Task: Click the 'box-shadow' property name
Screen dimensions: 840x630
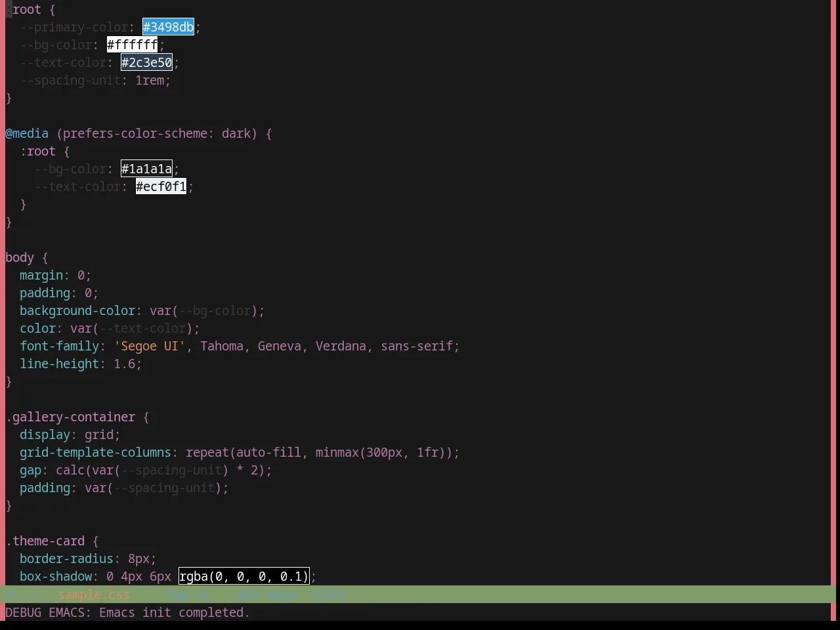Action: point(56,576)
